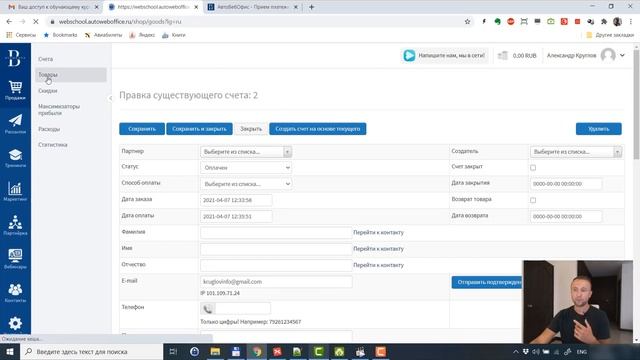Click Перейти к контакту next to Фамилия
This screenshot has width=640, height=360.
tap(378, 233)
